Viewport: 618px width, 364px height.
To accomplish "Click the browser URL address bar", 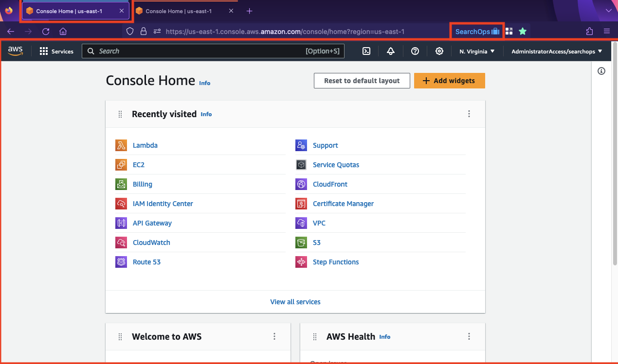I will pos(285,32).
